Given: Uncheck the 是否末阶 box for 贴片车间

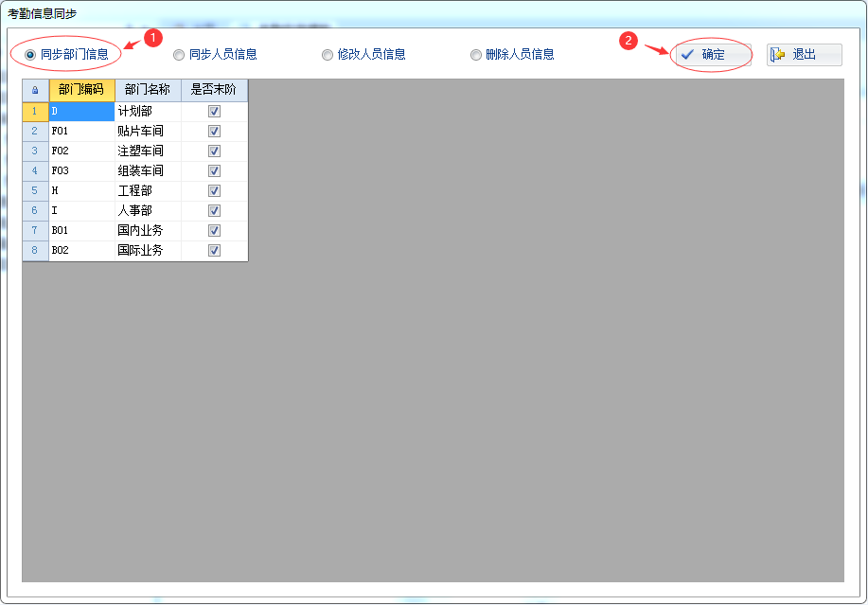Looking at the screenshot, I should (215, 132).
